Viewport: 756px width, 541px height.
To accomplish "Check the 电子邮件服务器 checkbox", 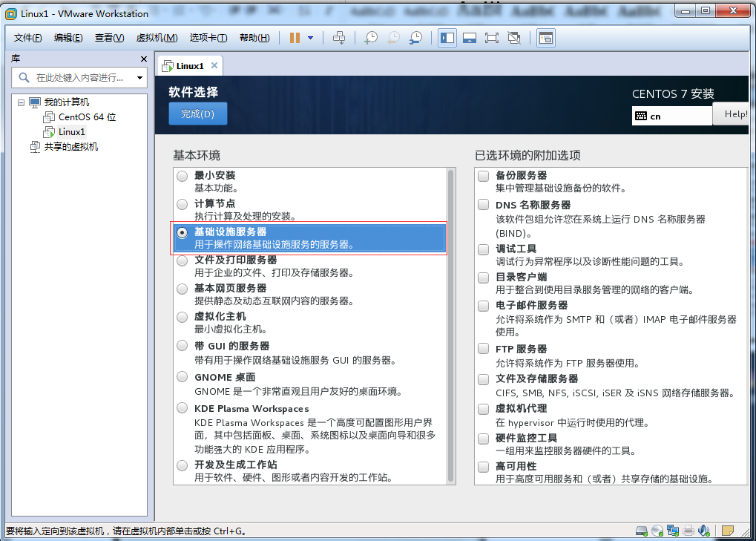I will point(483,306).
